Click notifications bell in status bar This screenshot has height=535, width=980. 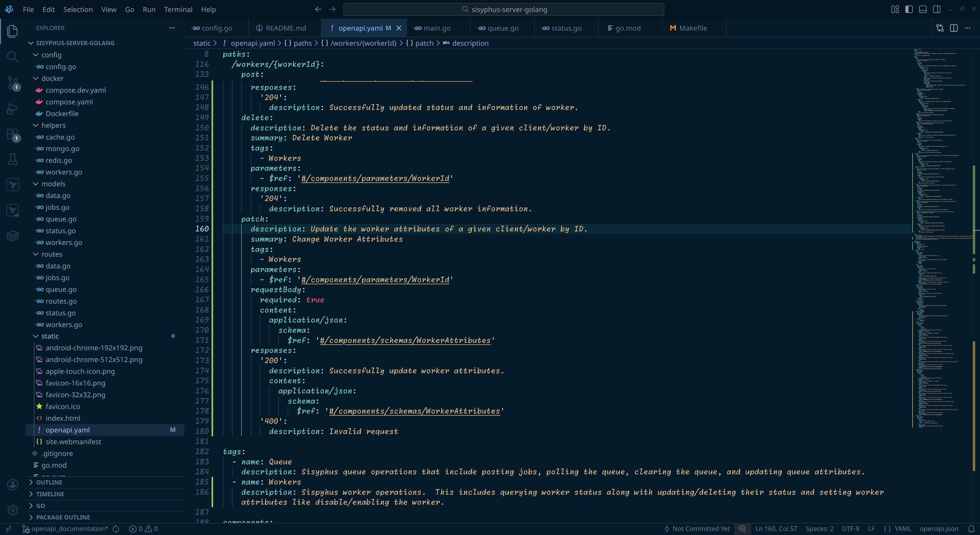click(x=971, y=529)
